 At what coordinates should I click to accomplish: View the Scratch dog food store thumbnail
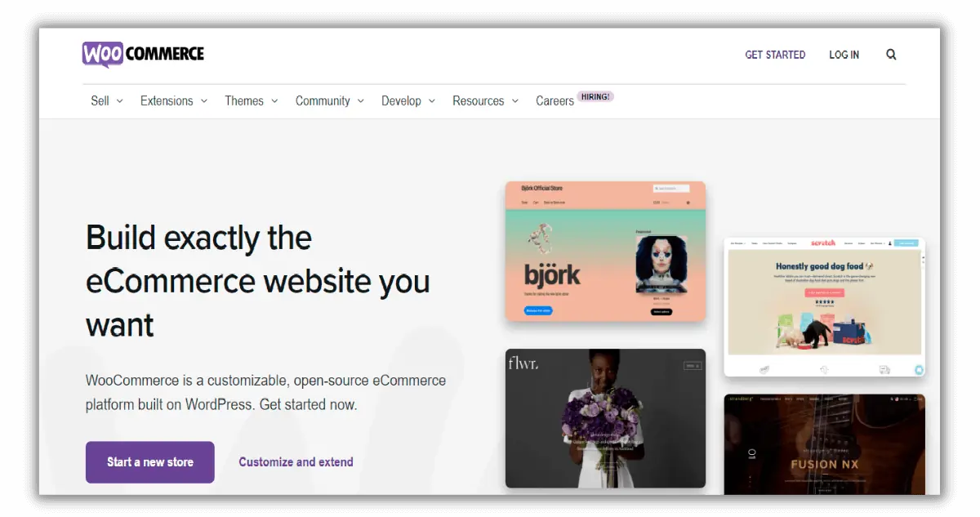[x=824, y=307]
